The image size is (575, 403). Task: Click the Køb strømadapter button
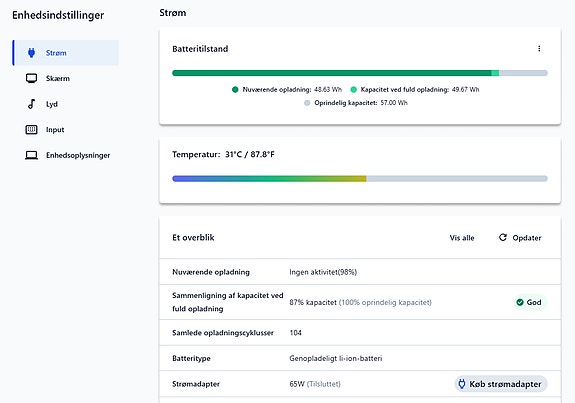tap(501, 384)
